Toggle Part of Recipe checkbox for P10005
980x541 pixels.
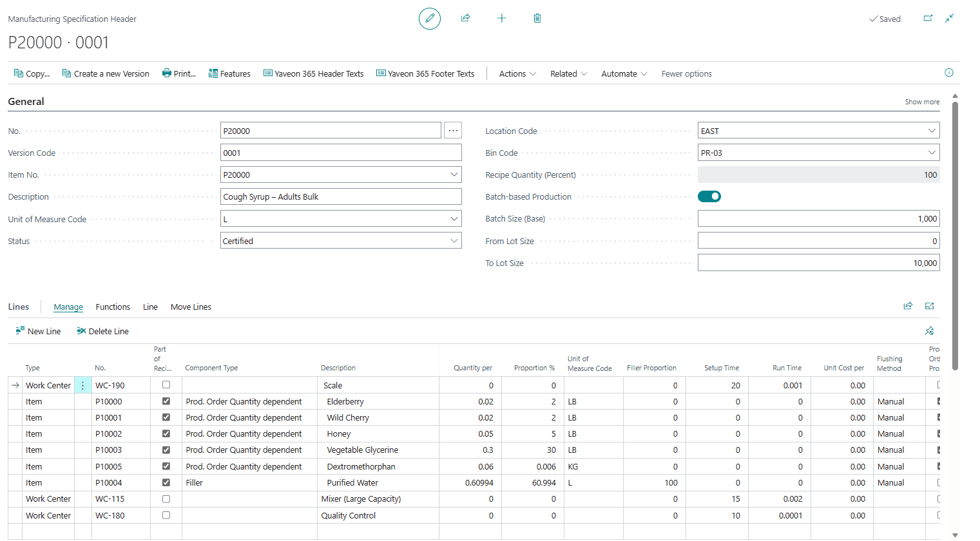pos(166,466)
